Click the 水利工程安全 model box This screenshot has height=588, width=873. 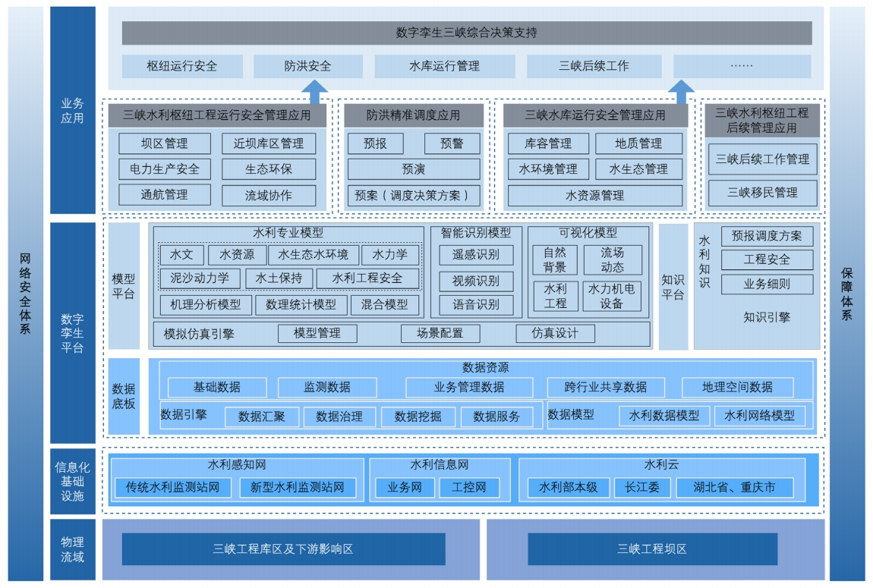coord(367,278)
